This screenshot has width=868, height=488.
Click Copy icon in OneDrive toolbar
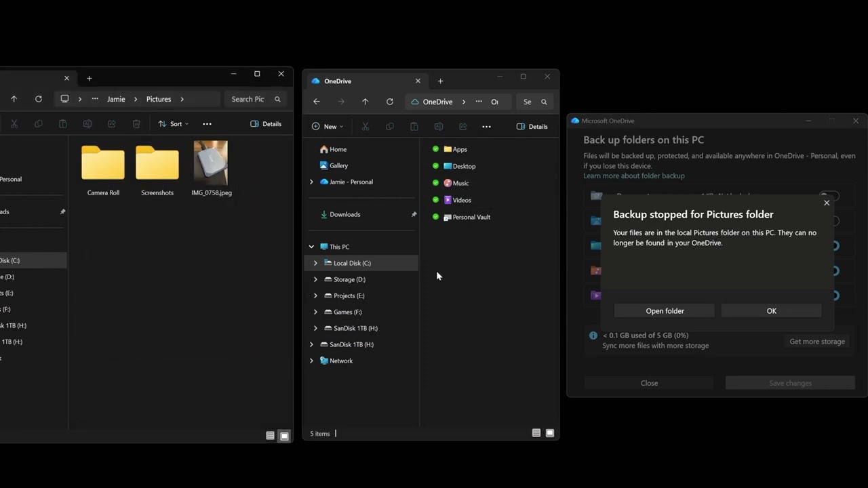point(389,127)
